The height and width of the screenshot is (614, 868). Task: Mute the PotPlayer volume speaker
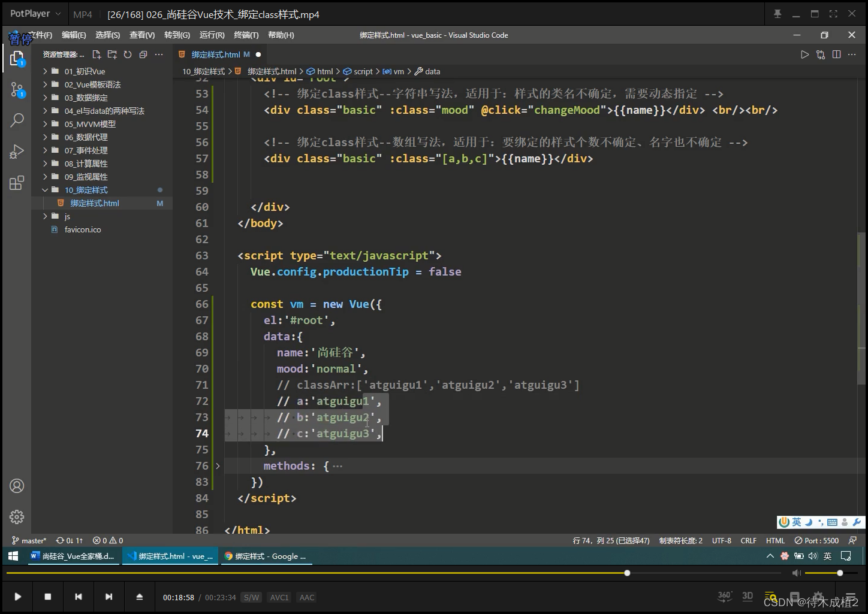[796, 573]
